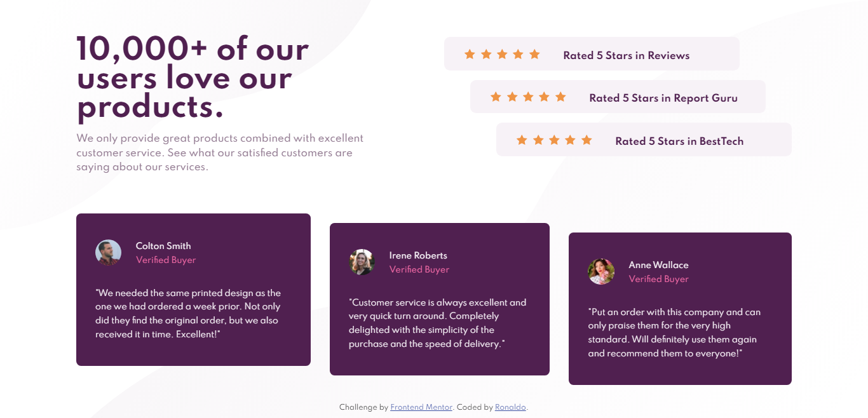Click the fourth star in Reviews rating
The height and width of the screenshot is (418, 868).
518,54
